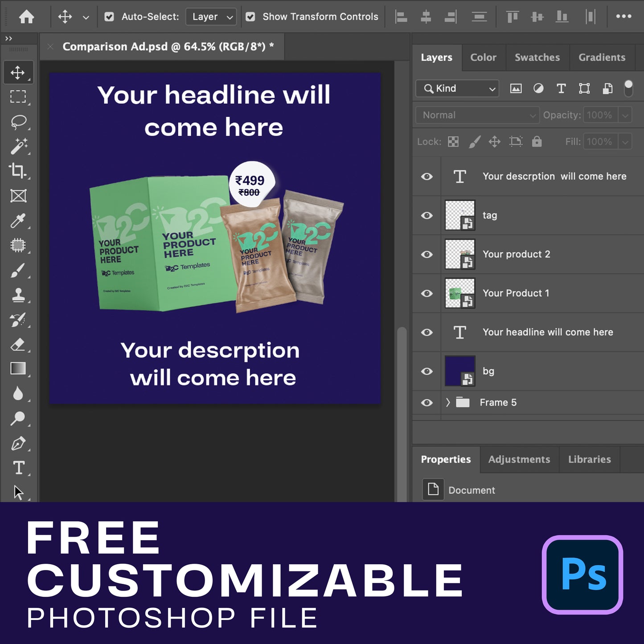Open the Auto-Select Layer dropdown

211,17
